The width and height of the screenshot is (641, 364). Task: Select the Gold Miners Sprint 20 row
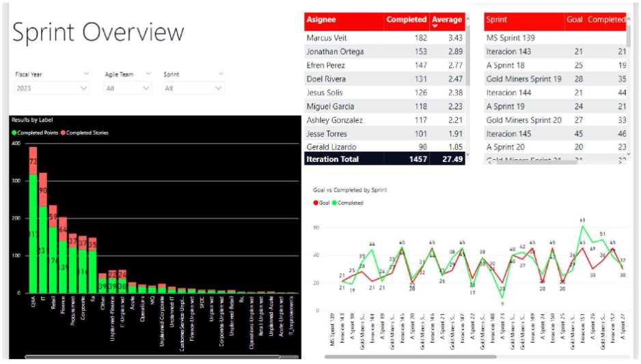click(555, 120)
